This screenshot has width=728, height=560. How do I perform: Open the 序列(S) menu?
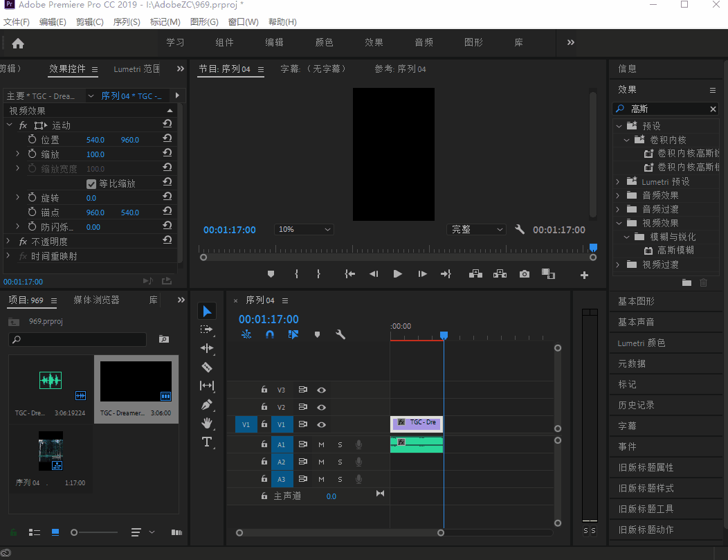pos(127,22)
